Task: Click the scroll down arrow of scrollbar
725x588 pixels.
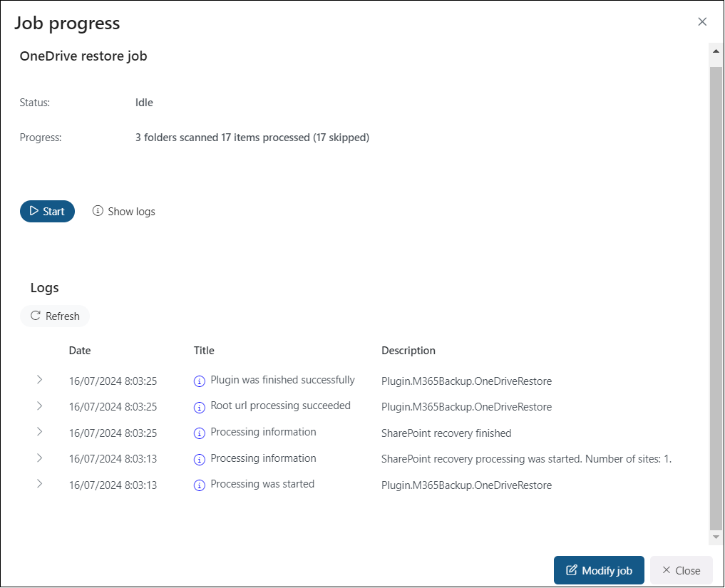Action: [x=716, y=537]
